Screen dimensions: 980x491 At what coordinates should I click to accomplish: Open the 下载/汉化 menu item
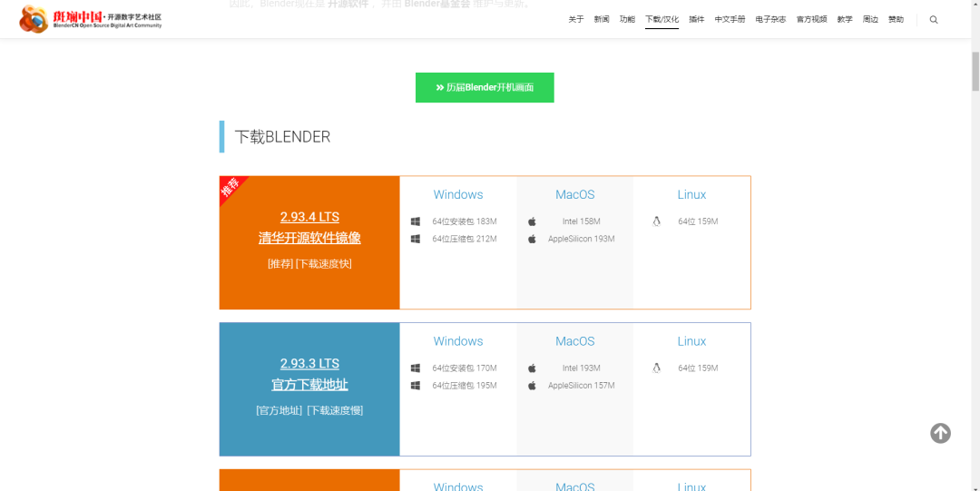point(661,19)
